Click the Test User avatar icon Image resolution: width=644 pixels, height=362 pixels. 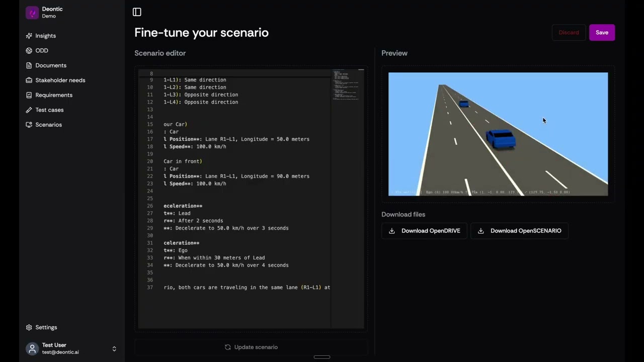click(x=32, y=348)
